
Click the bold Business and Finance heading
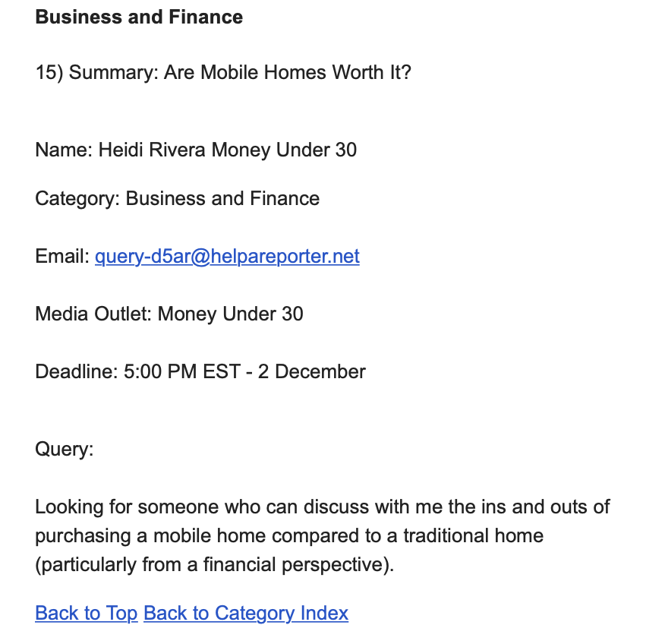(139, 17)
